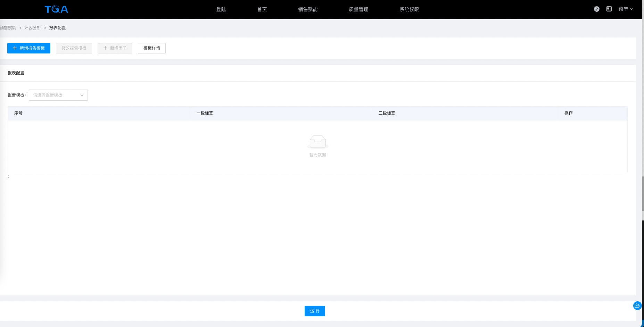Click the 二级标签 column header
The image size is (644, 327).
[x=465, y=113]
